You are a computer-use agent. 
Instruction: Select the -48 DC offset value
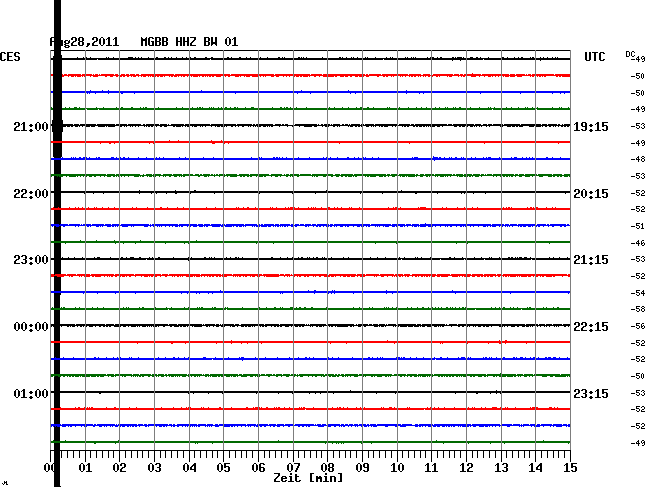[638, 159]
